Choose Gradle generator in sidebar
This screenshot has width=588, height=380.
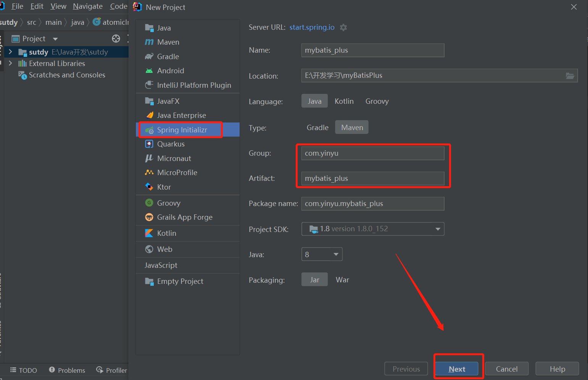tap(188, 56)
